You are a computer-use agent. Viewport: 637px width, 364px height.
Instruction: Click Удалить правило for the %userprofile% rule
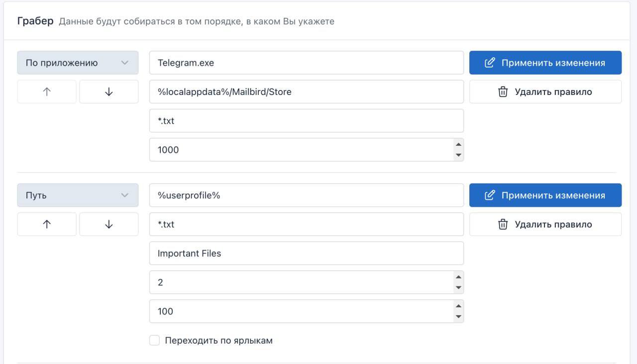(x=545, y=224)
